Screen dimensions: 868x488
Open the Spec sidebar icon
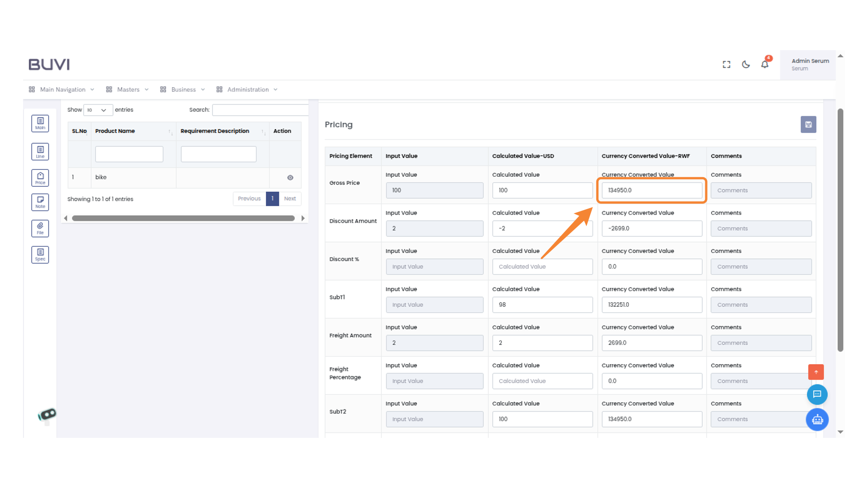pyautogui.click(x=40, y=254)
